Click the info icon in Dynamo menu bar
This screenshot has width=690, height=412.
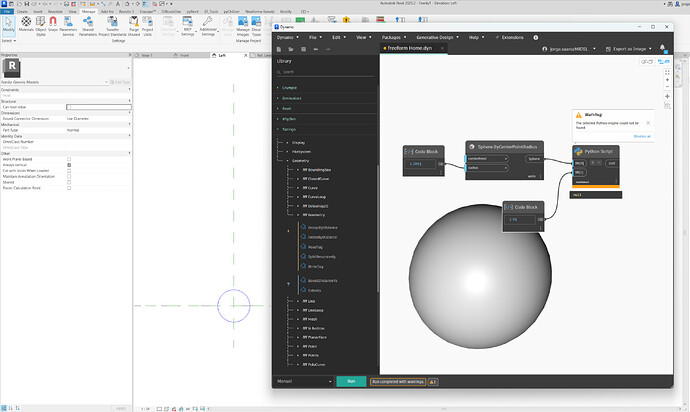click(x=536, y=37)
